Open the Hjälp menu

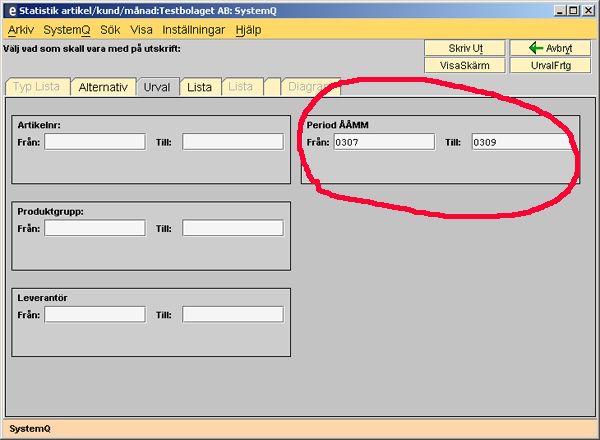[x=248, y=30]
